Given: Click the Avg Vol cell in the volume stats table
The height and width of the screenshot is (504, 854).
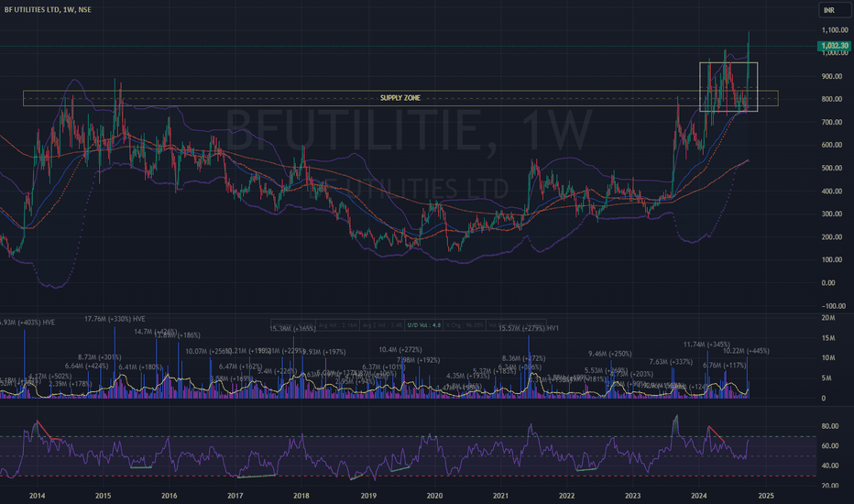Looking at the screenshot, I should 338,325.
